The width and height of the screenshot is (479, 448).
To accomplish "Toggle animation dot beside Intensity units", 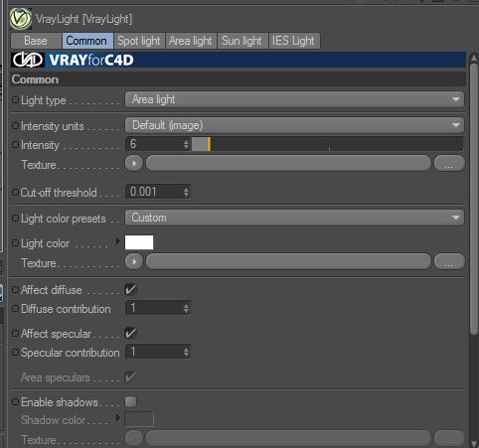I will point(15,125).
